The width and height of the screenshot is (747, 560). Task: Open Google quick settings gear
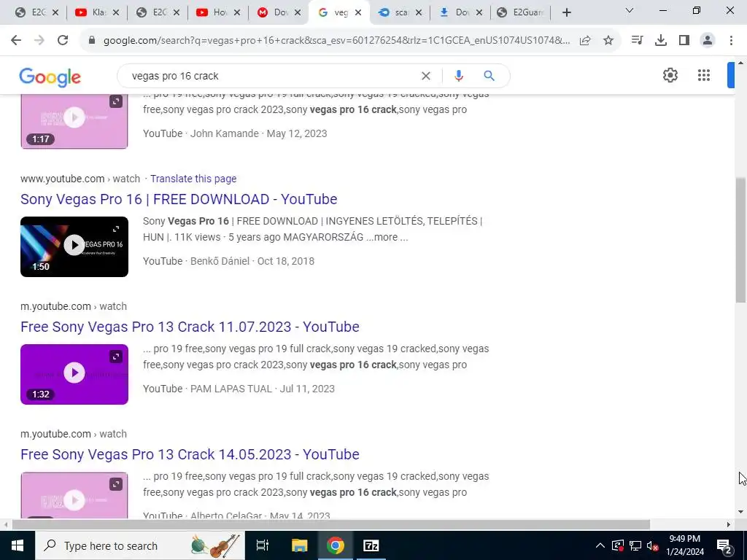coord(670,75)
